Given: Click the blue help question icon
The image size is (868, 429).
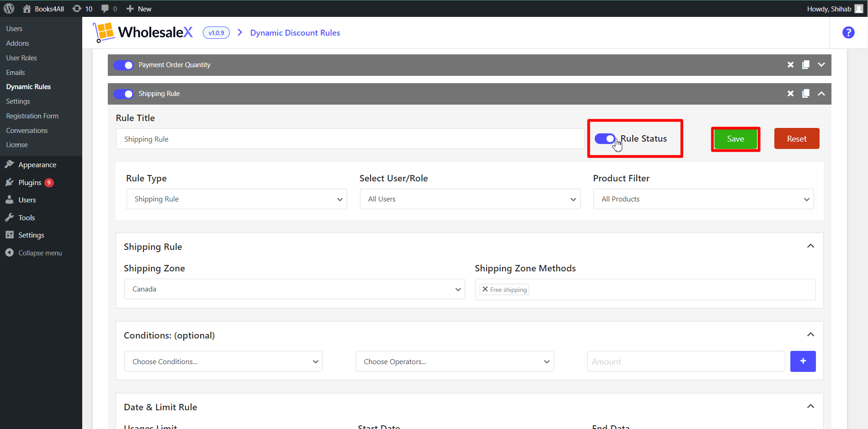Looking at the screenshot, I should coord(848,32).
